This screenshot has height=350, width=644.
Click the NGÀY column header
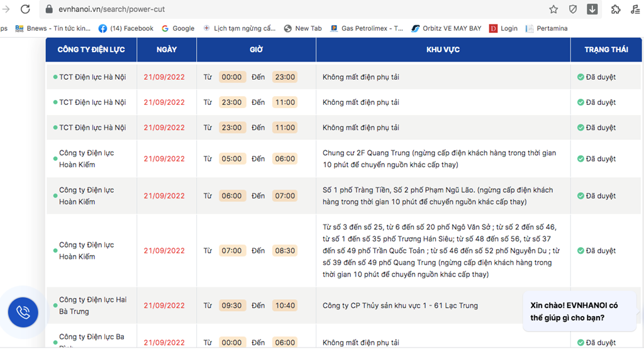tap(167, 50)
